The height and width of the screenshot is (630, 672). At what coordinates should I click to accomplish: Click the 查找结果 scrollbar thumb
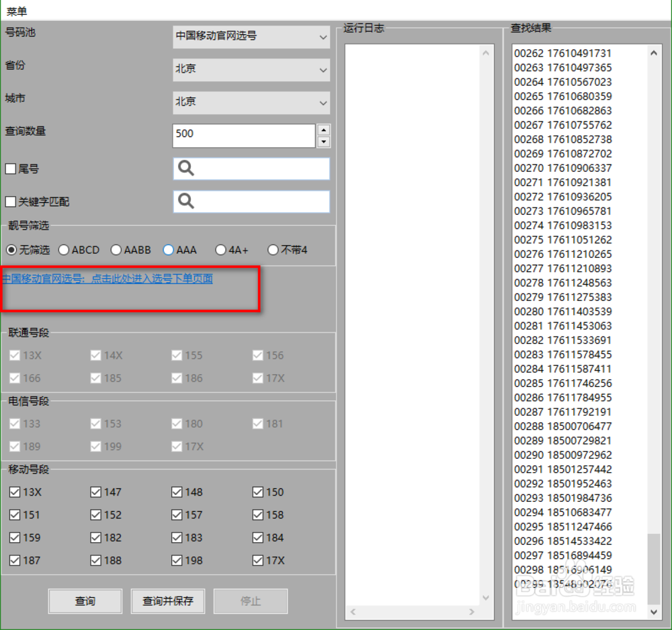pos(654,569)
